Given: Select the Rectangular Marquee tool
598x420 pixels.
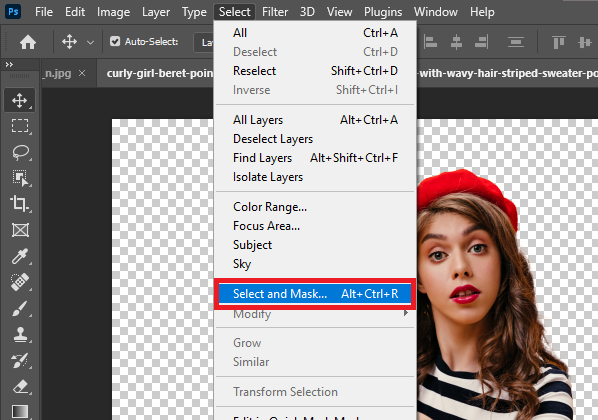Looking at the screenshot, I should [x=19, y=126].
